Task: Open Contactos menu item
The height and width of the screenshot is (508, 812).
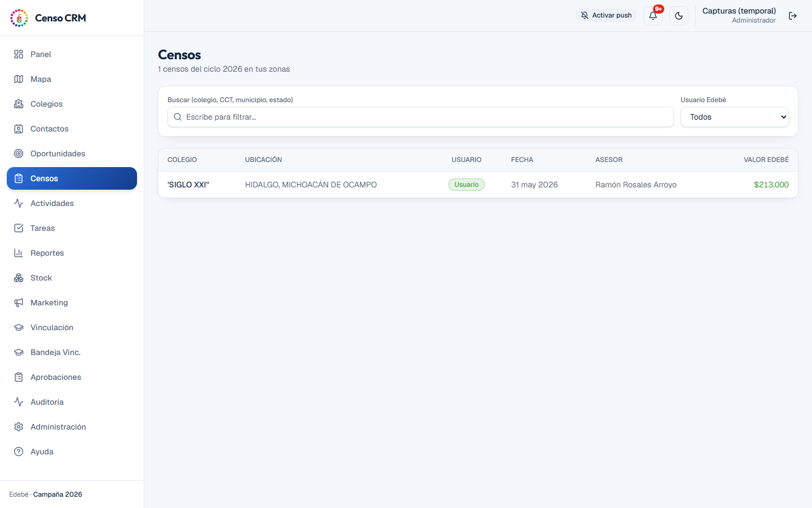Action: point(72,129)
